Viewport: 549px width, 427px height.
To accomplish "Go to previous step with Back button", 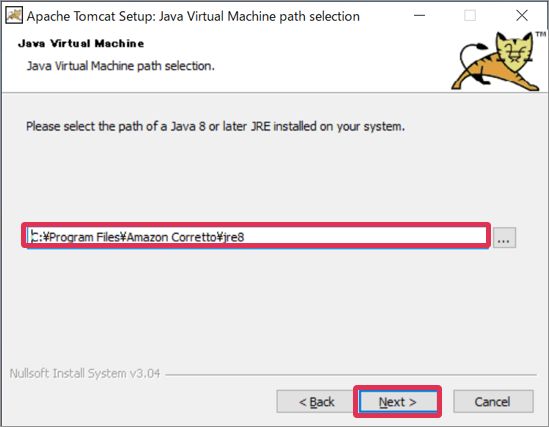I will click(316, 401).
